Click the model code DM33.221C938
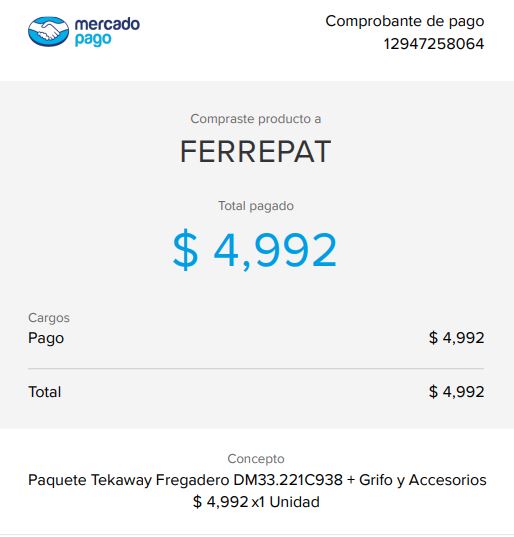 [x=288, y=480]
